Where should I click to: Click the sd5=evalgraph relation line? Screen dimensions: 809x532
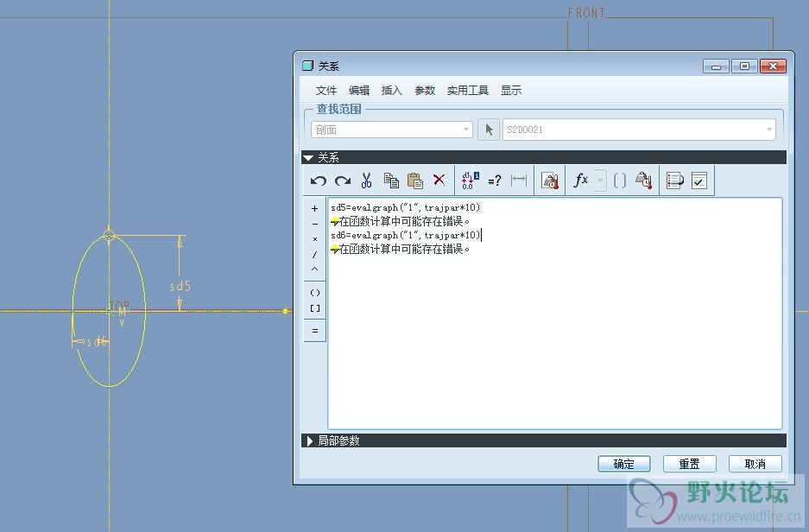406,207
